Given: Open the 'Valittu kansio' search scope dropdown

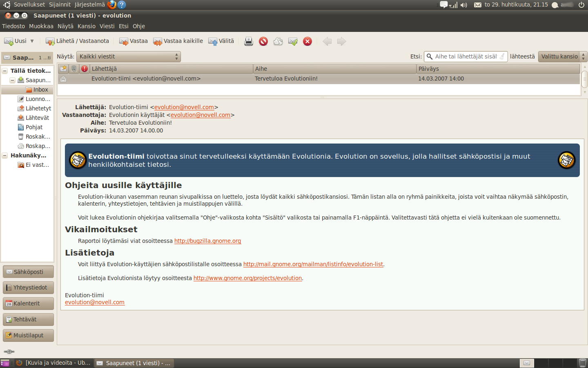Looking at the screenshot, I should (x=562, y=56).
